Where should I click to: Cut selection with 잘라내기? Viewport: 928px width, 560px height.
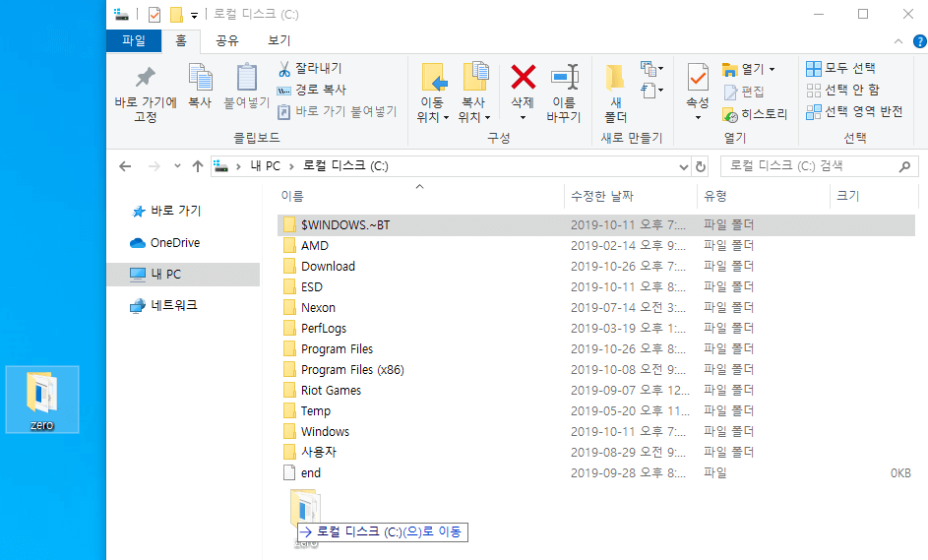click(x=310, y=69)
